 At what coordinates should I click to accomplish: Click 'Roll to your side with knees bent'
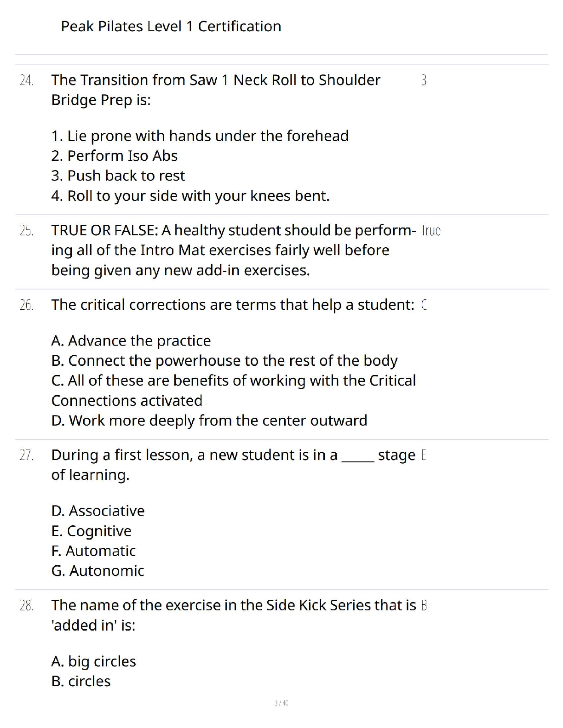coord(190,196)
